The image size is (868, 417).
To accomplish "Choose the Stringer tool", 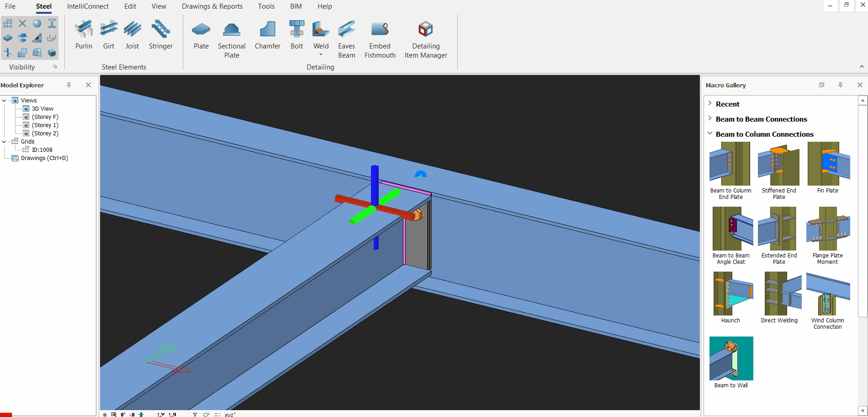I will click(x=160, y=34).
